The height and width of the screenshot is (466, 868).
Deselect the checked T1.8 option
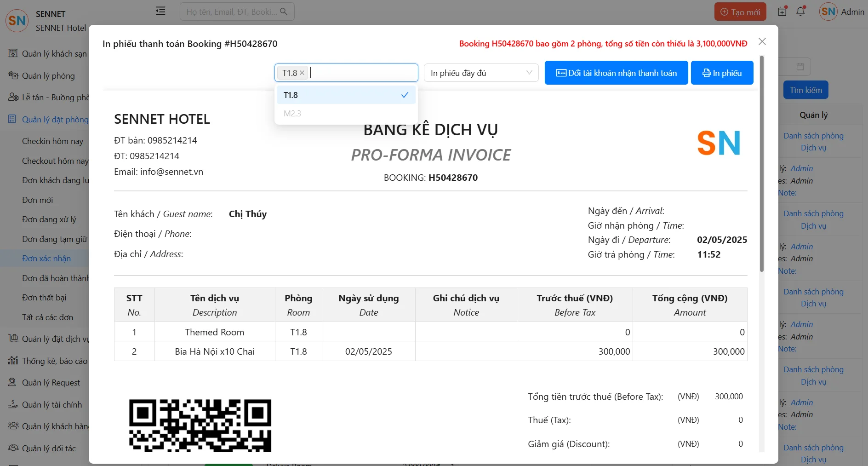tap(346, 95)
